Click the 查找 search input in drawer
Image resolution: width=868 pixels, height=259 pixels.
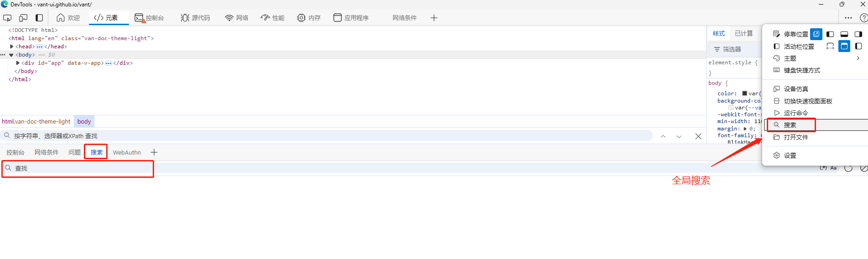click(x=77, y=168)
